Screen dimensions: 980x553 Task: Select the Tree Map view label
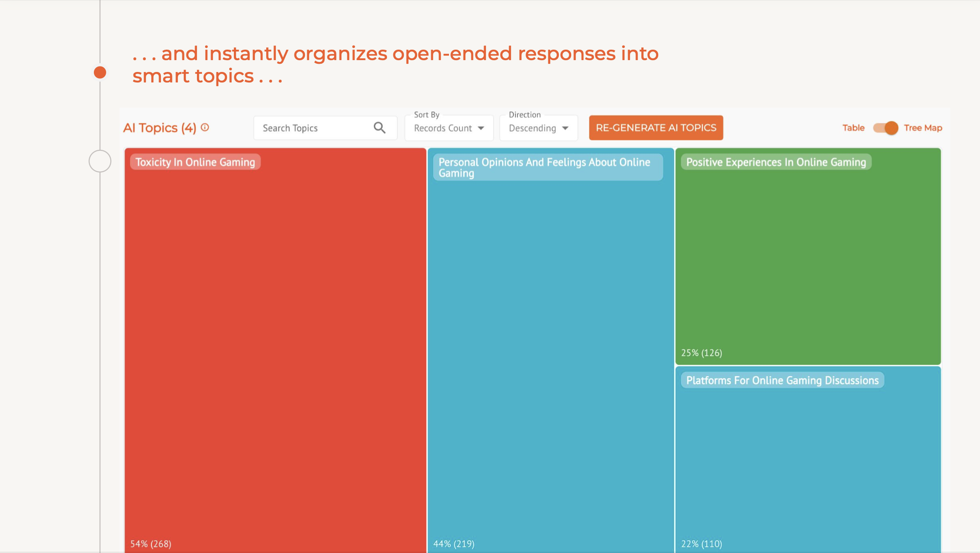(923, 128)
